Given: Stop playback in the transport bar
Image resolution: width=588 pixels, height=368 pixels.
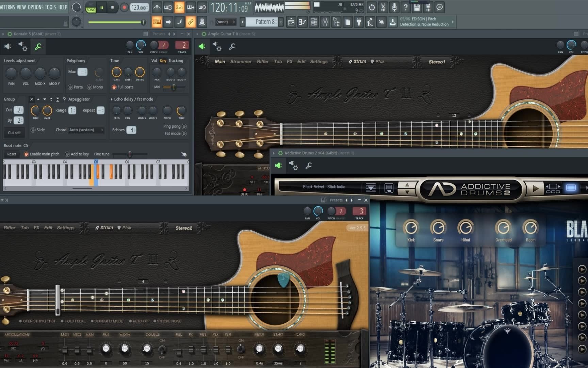Looking at the screenshot, I should tap(113, 7).
